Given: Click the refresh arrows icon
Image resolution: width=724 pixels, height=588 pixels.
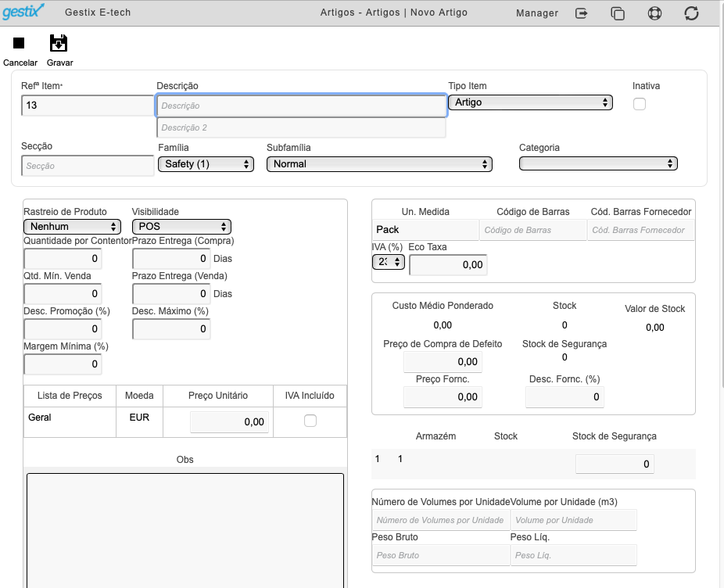Looking at the screenshot, I should click(691, 13).
